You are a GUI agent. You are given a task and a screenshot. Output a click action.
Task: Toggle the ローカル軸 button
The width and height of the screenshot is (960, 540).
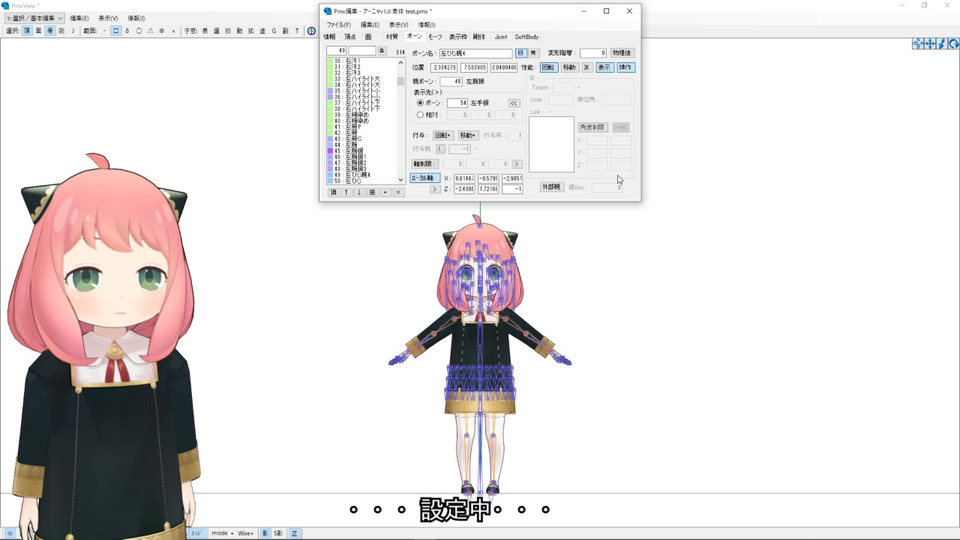424,178
